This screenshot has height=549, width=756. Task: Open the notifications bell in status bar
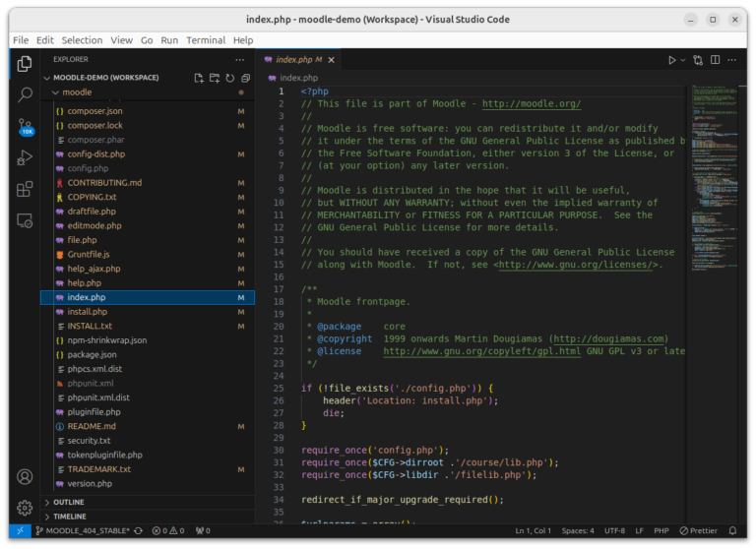pos(732,531)
